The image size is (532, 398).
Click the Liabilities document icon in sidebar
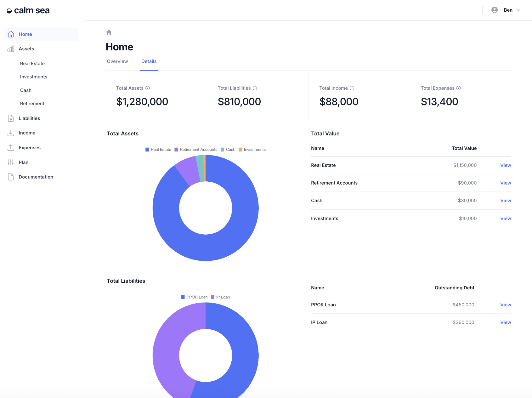click(11, 118)
